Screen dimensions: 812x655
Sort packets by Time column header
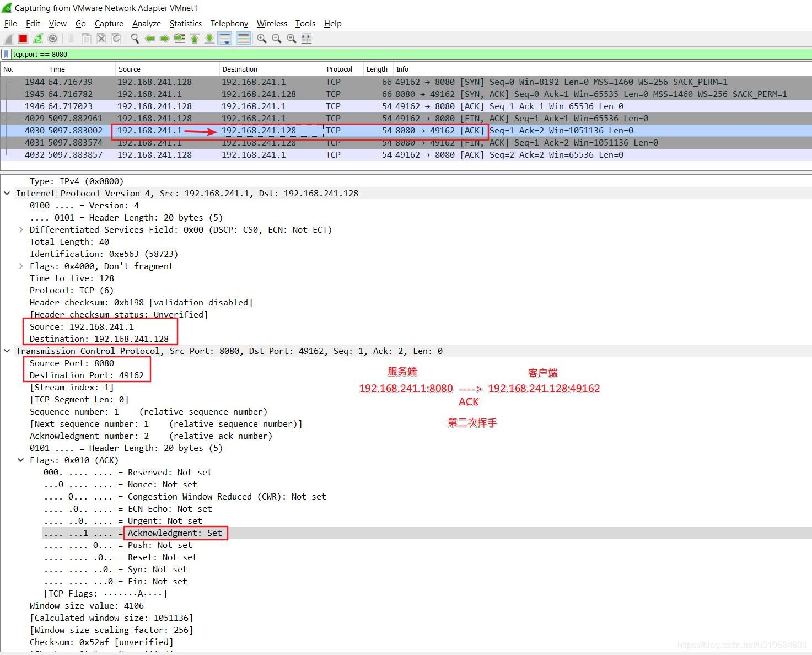pyautogui.click(x=80, y=69)
